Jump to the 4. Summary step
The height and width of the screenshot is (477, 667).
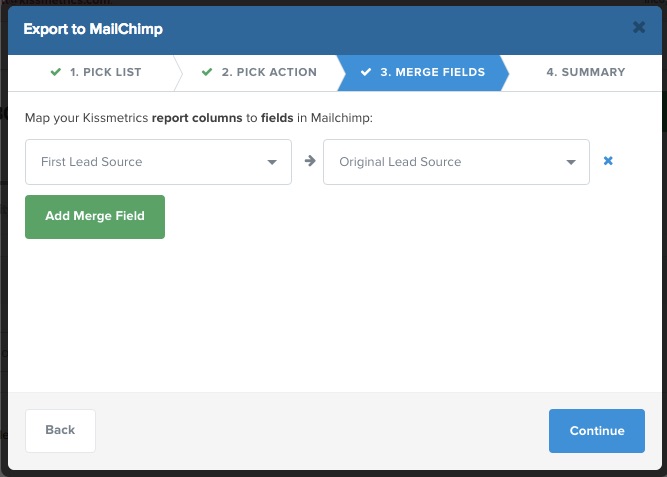pyautogui.click(x=586, y=73)
